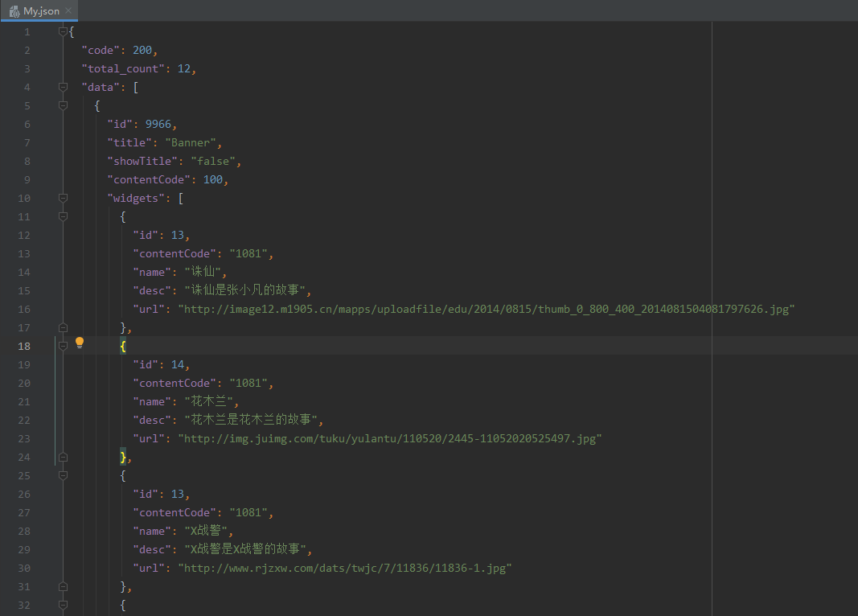
Task: Click the yellow lightbulb quick-fix icon
Action: coord(80,343)
